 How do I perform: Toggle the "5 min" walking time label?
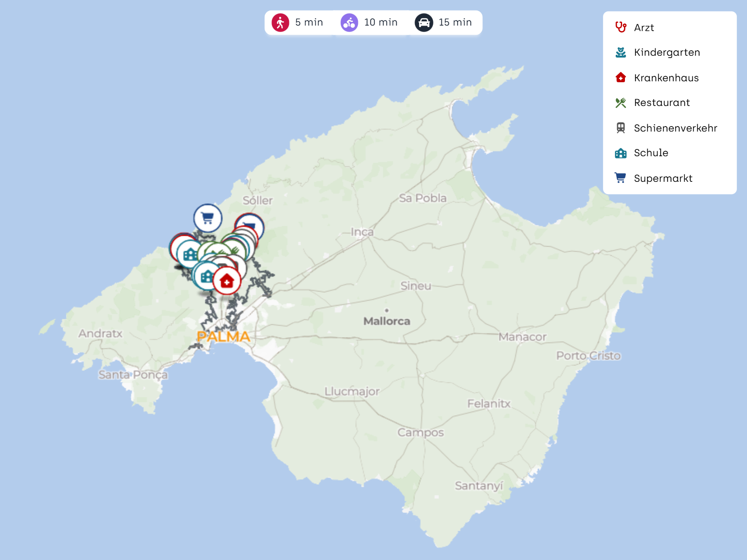309,22
